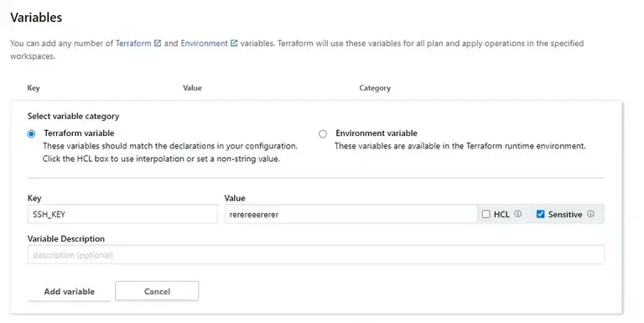Click the Variables page heading

[x=36, y=18]
